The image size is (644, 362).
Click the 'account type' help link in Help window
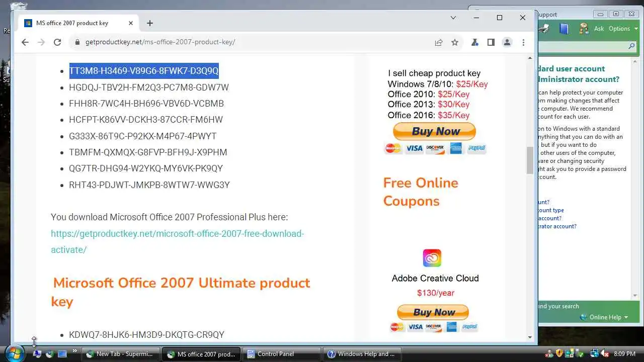coord(551,210)
